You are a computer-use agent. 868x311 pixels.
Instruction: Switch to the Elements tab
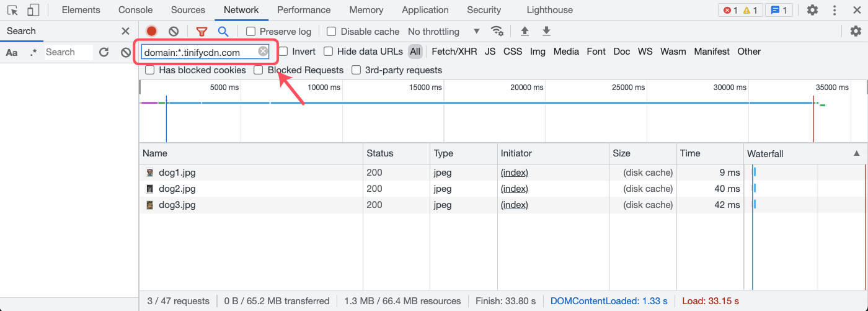click(81, 10)
